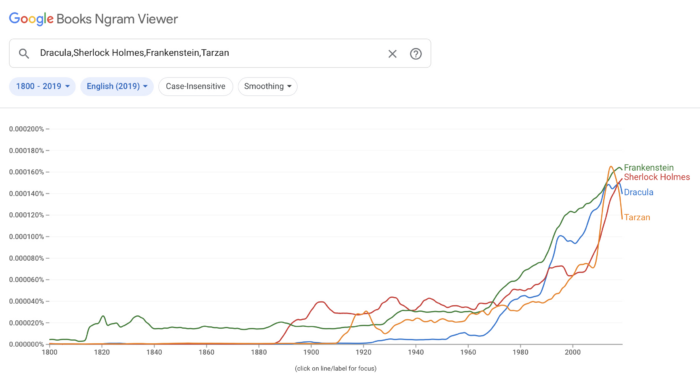The width and height of the screenshot is (700, 385).
Task: Click the green Frankenstein line near 1820 peak
Action: point(103,316)
